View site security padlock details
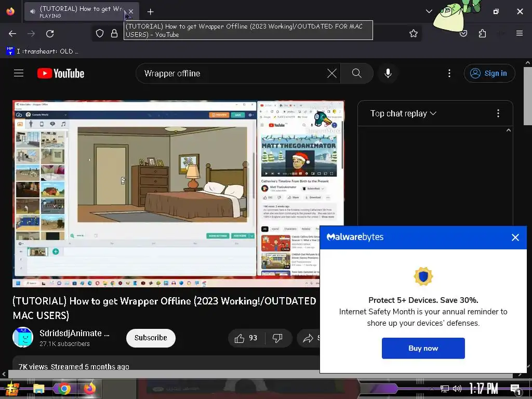The image size is (532, 399). pos(114,33)
